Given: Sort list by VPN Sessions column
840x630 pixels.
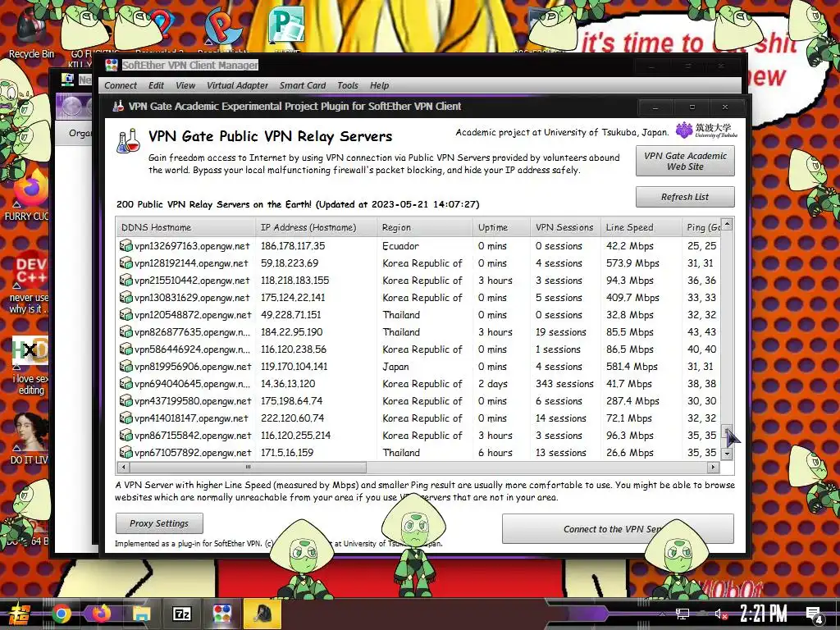Looking at the screenshot, I should pos(565,227).
